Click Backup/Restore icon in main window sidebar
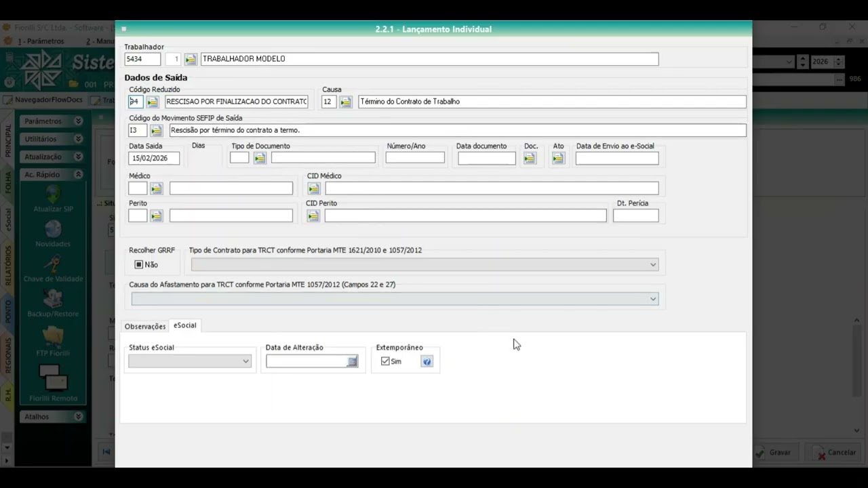The width and height of the screenshot is (868, 488). click(53, 300)
